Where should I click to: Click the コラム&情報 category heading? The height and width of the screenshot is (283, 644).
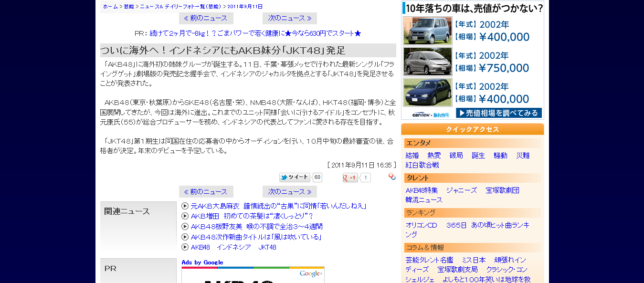click(x=473, y=248)
